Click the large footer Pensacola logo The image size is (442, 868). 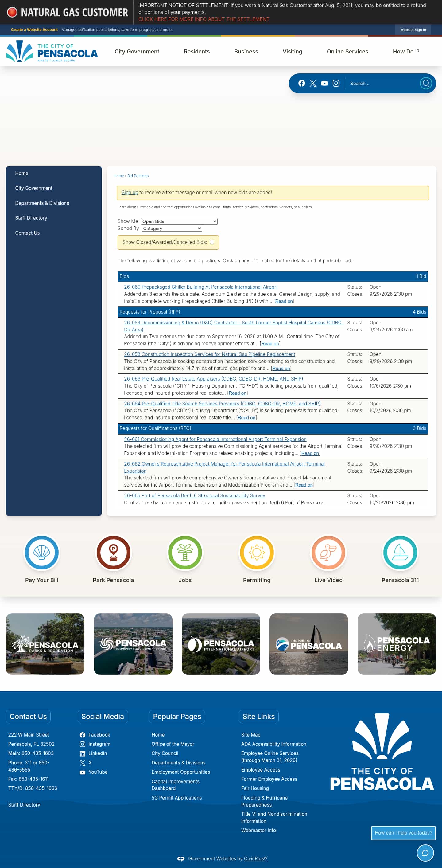[382, 752]
